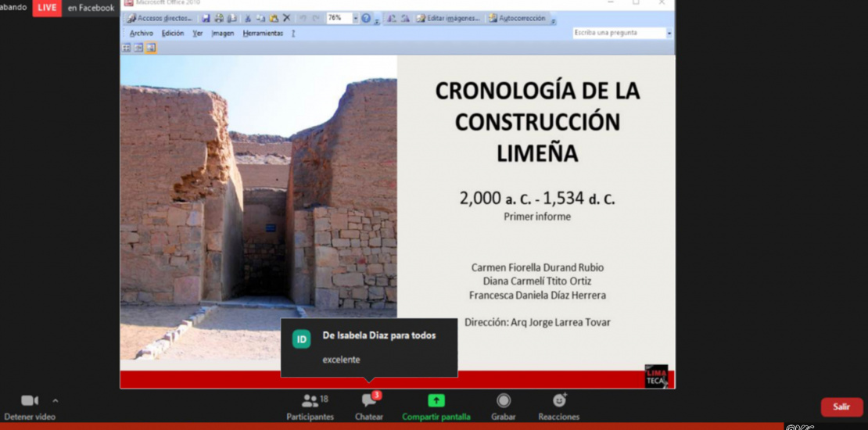Open the zoom percentage dropdown arrow

(x=355, y=18)
